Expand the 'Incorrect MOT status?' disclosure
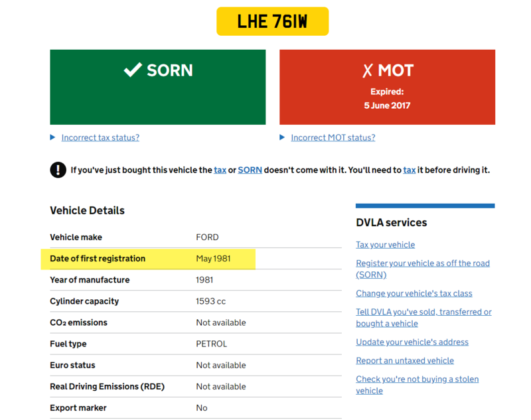The image size is (531, 420). 333,137
